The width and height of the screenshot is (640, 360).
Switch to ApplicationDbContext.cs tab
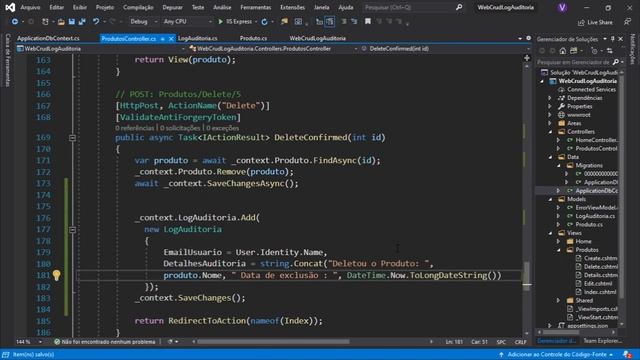click(48, 38)
